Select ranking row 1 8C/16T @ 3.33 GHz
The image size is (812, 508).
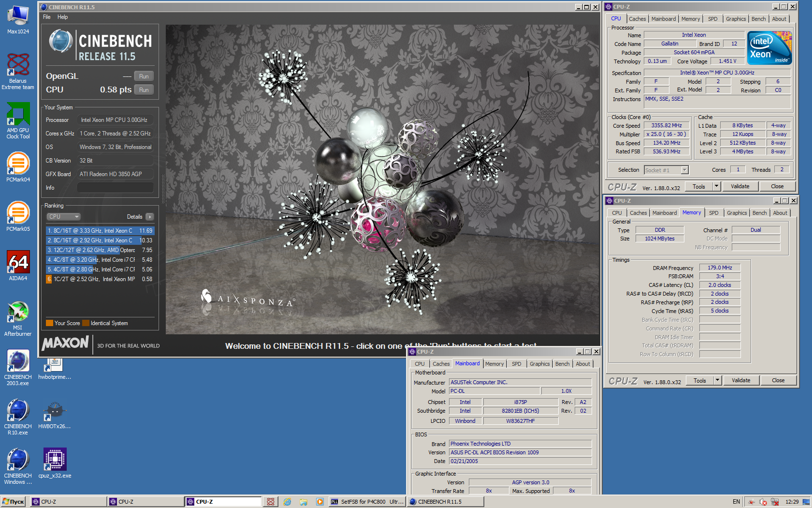[100, 231]
